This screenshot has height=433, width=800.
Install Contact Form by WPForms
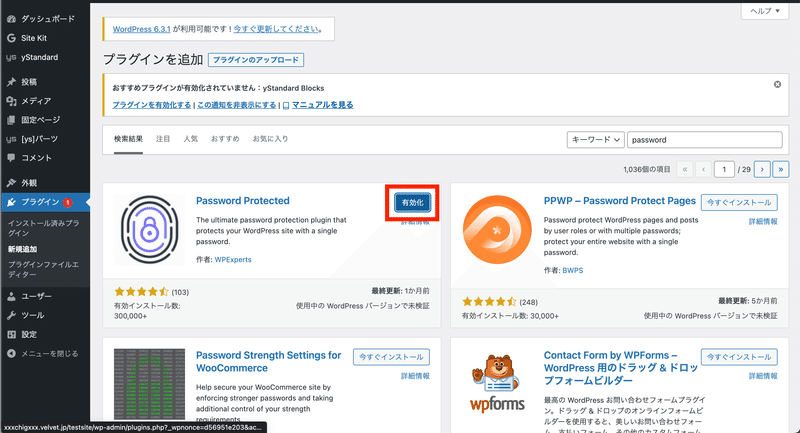coord(739,357)
